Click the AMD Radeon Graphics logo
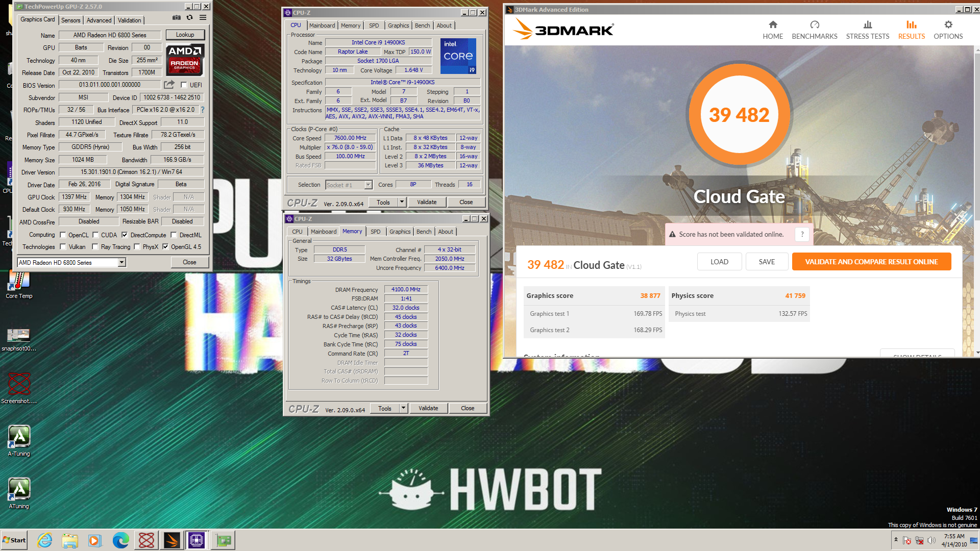This screenshot has height=551, width=980. coord(185,60)
